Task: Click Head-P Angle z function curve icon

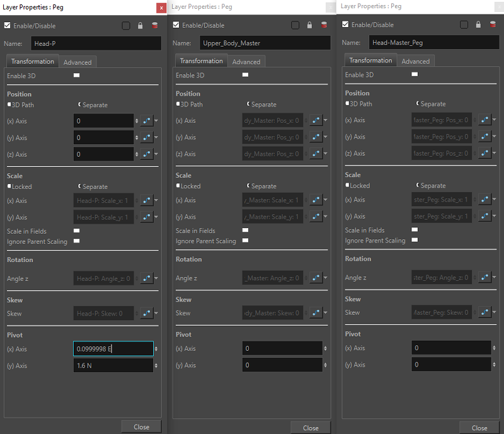Action: coord(146,278)
